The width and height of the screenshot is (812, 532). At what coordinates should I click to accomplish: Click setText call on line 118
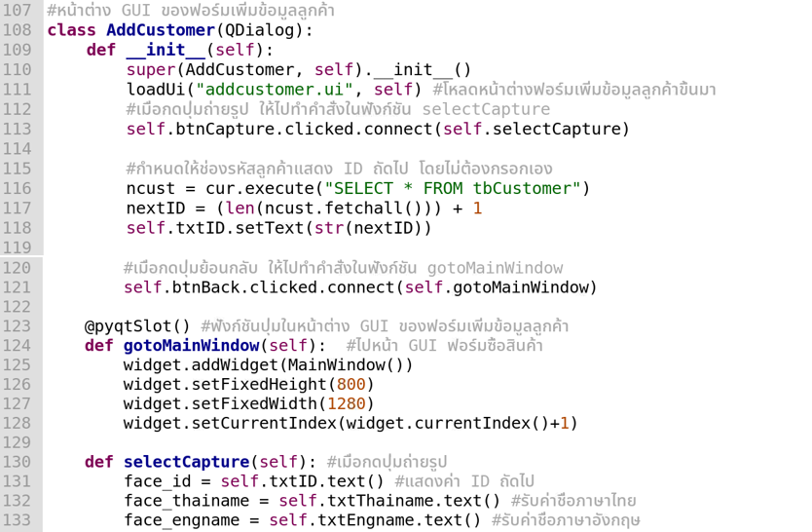pos(270,228)
